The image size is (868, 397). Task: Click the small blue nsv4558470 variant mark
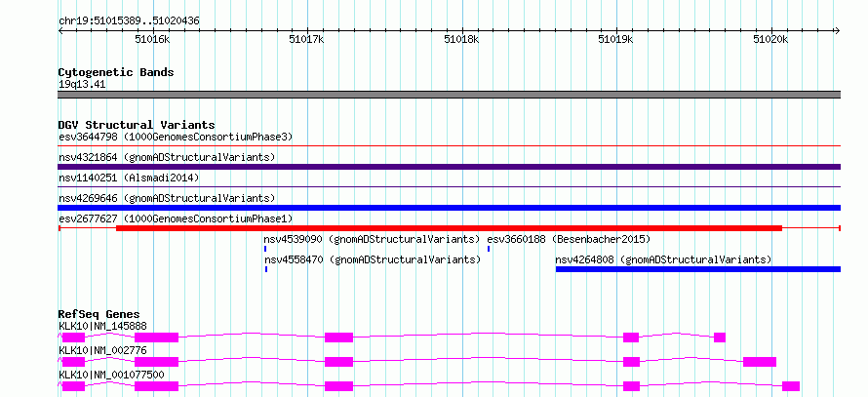click(266, 269)
